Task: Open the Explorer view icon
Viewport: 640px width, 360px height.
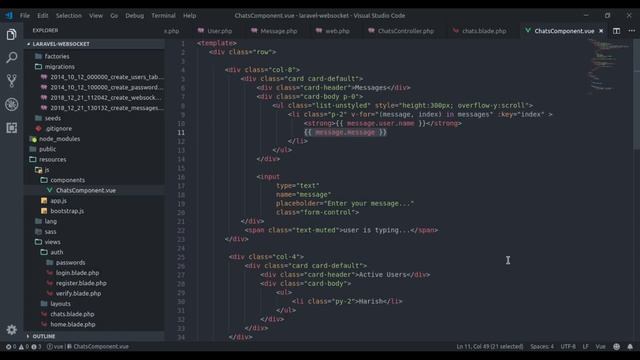Action: point(11,34)
